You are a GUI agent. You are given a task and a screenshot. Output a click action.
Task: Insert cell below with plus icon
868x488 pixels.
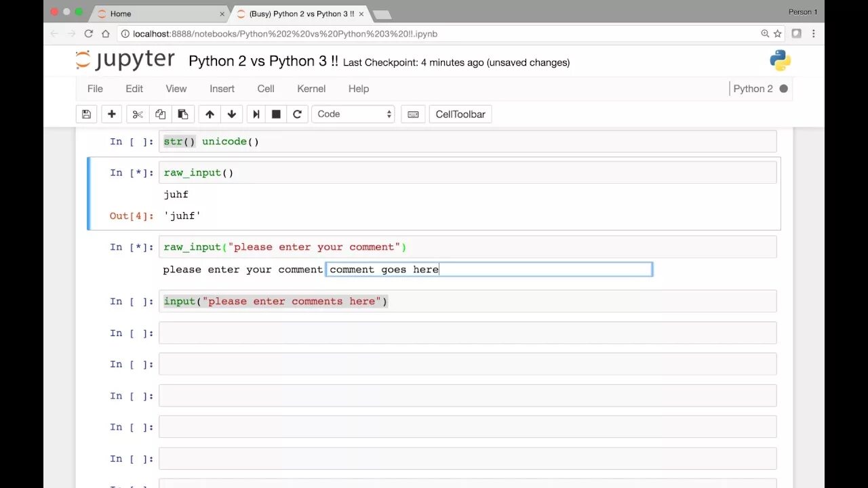pos(112,114)
